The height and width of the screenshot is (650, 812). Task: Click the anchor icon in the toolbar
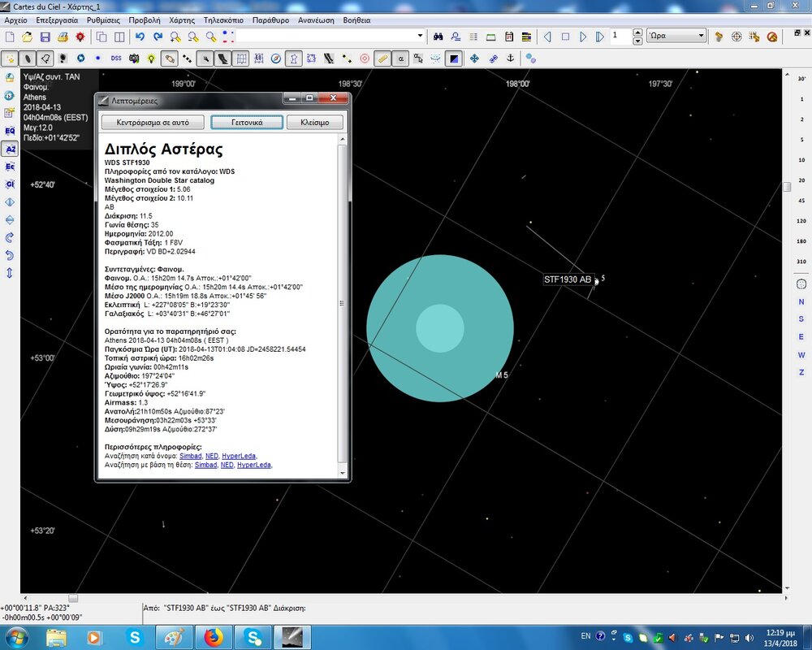pyautogui.click(x=511, y=58)
